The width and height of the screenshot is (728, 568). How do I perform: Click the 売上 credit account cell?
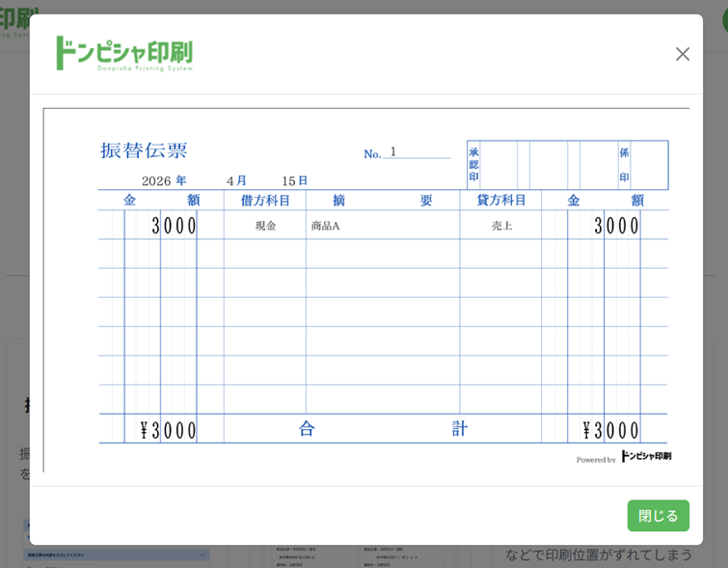point(501,226)
